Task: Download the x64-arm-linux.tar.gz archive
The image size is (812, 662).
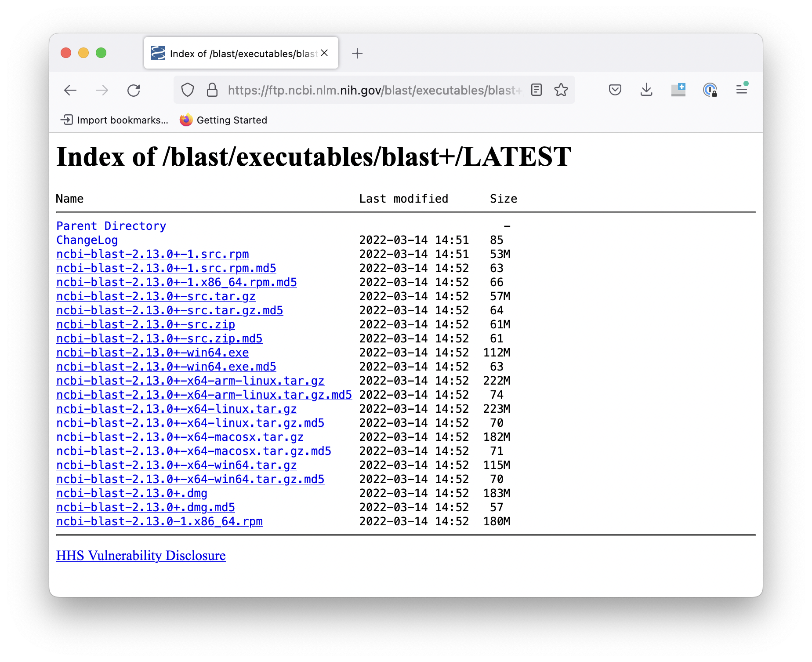Action: 190,381
